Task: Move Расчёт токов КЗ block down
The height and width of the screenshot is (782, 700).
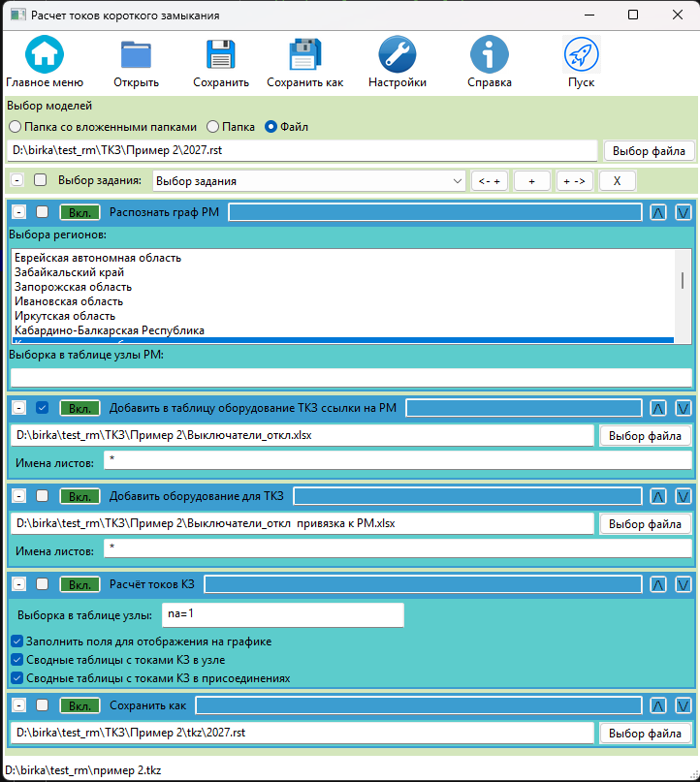Action: pyautogui.click(x=684, y=584)
